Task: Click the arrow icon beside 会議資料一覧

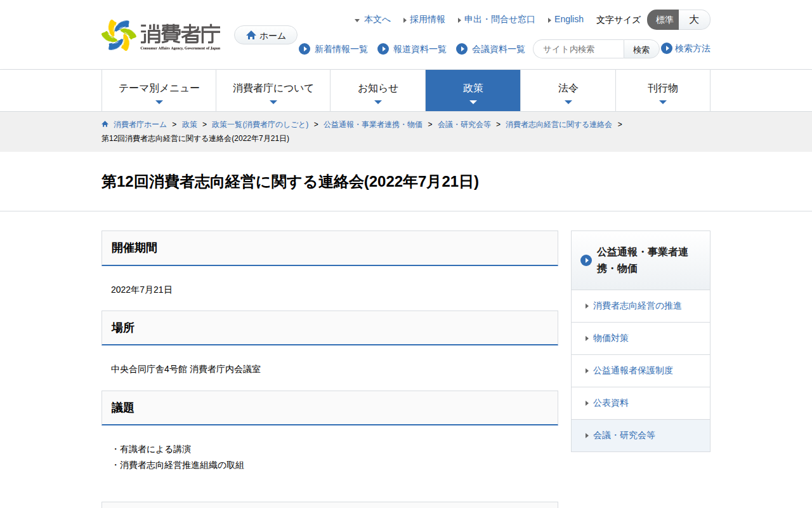Action: (x=462, y=49)
